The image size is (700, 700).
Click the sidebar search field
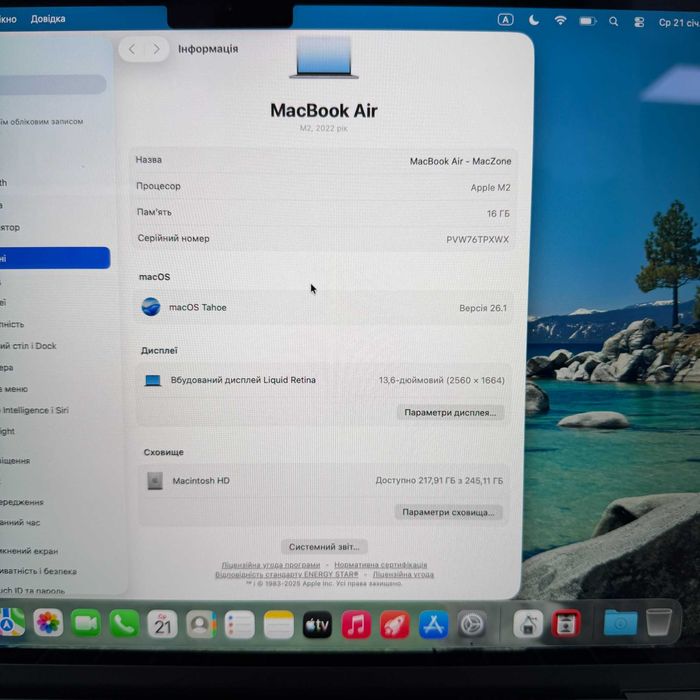click(x=53, y=84)
